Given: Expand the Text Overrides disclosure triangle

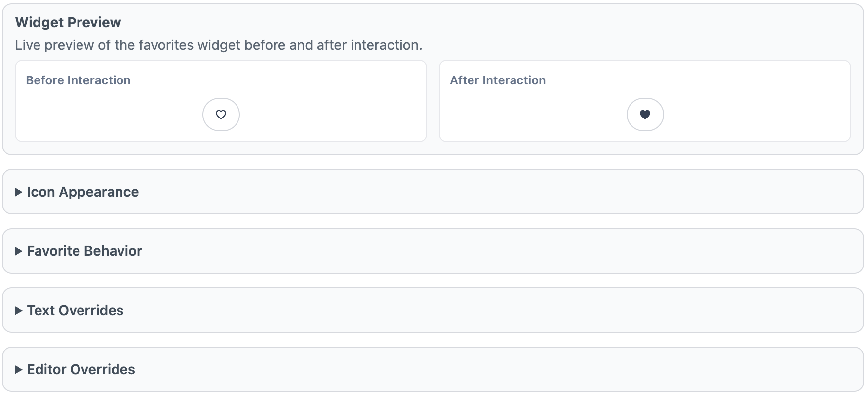Looking at the screenshot, I should [19, 311].
